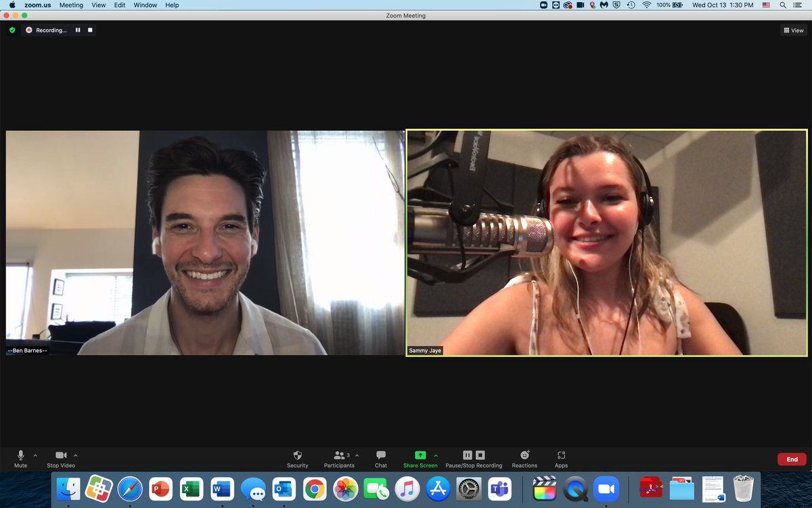This screenshot has width=812, height=508.
Task: Open Wi-Fi menu bar icon
Action: pyautogui.click(x=647, y=5)
